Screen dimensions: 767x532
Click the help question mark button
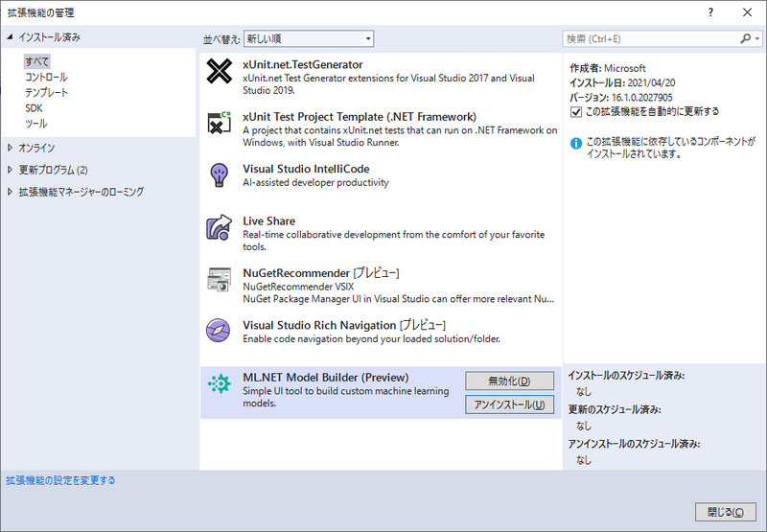click(710, 12)
